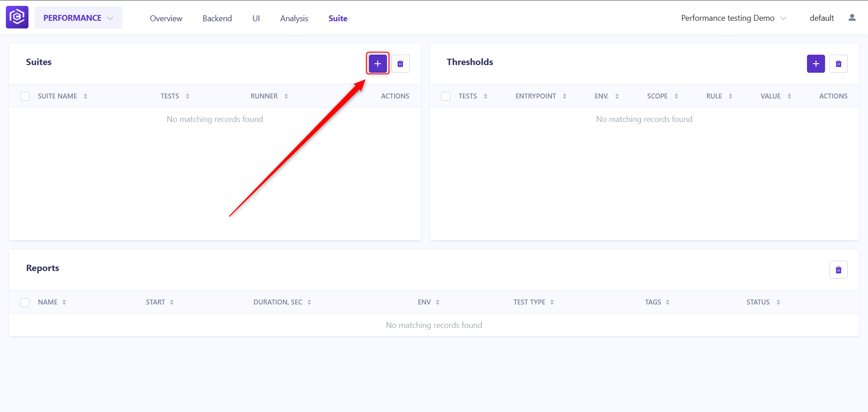Sort reports by Duration, sec arrows
This screenshot has width=868, height=412.
click(x=309, y=302)
